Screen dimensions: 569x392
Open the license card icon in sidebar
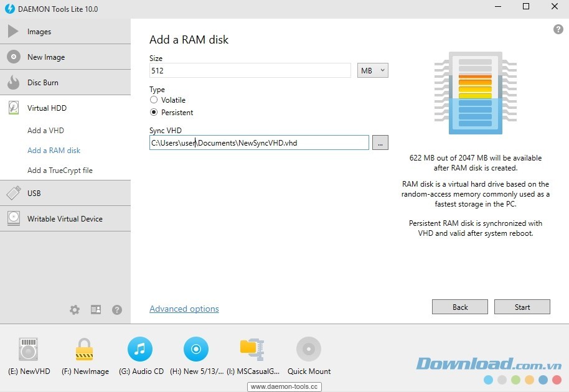pyautogui.click(x=96, y=310)
